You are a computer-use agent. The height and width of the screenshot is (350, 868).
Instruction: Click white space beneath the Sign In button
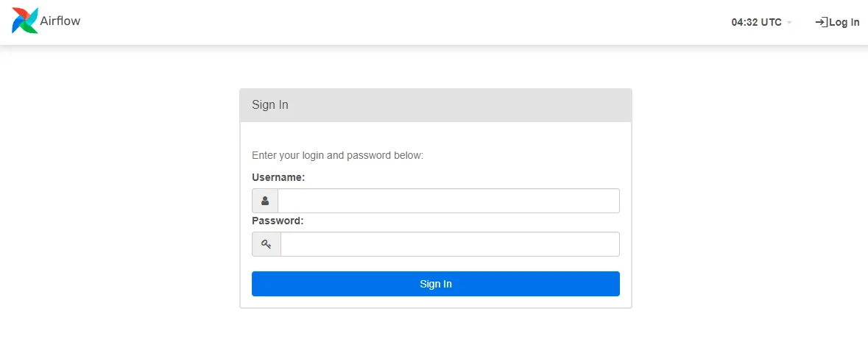[435, 302]
